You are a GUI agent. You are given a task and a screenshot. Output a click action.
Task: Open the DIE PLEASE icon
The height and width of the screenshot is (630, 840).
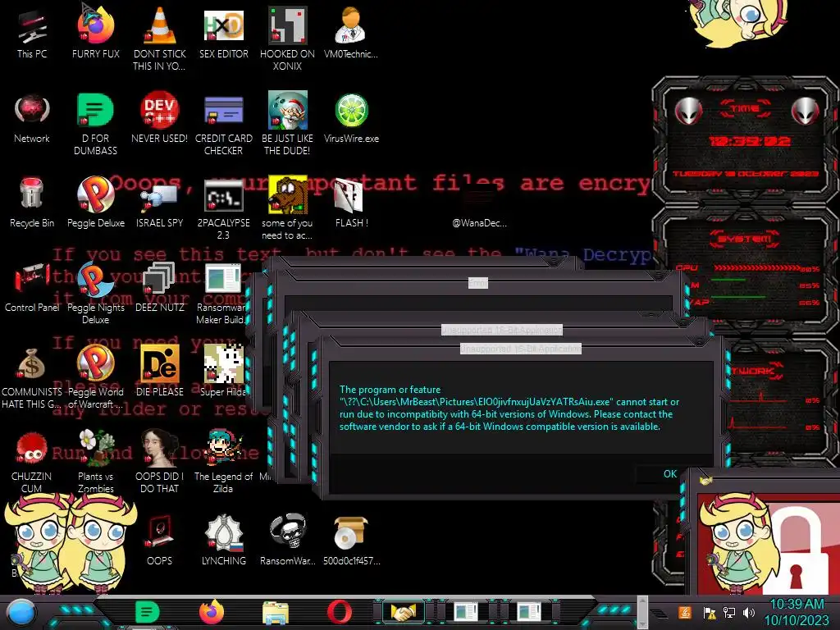160,371
